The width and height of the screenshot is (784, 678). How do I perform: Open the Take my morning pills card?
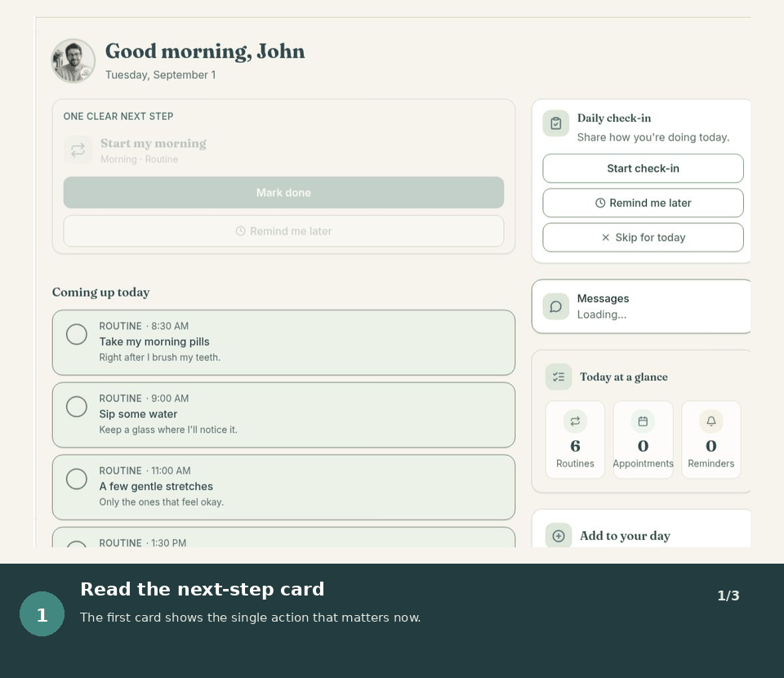click(283, 342)
